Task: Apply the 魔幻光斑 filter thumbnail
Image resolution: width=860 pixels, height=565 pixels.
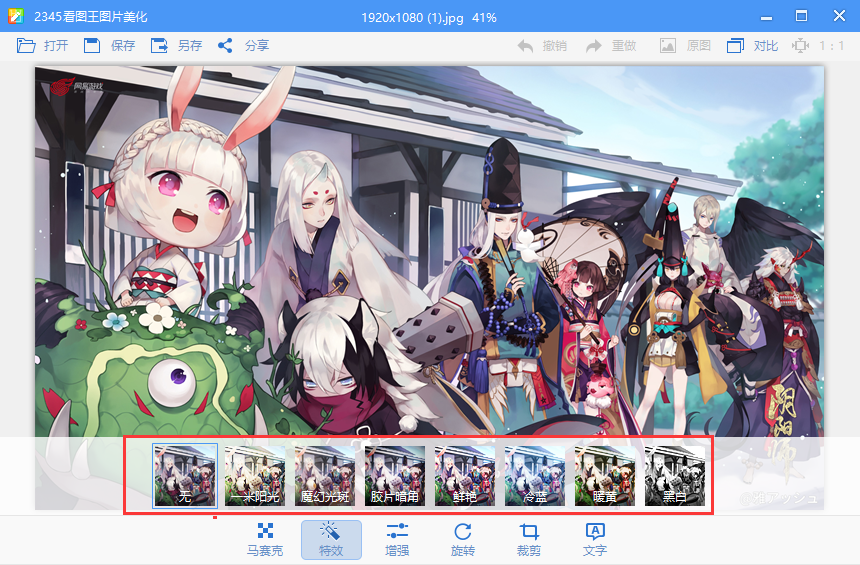Action: 325,475
